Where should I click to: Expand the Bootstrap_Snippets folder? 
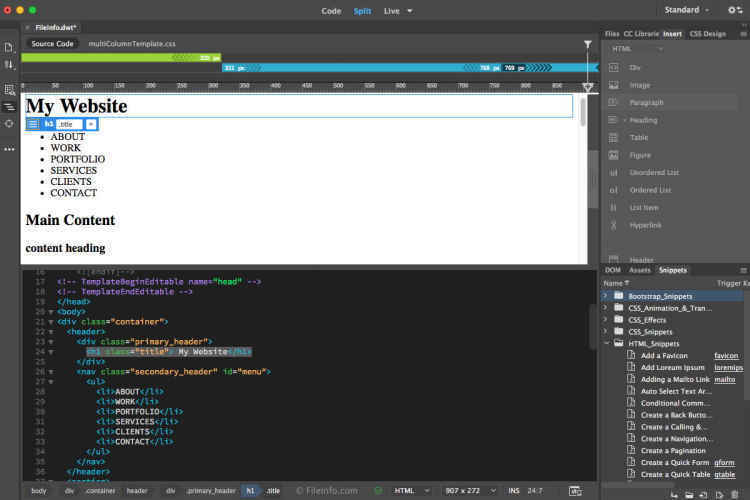605,296
